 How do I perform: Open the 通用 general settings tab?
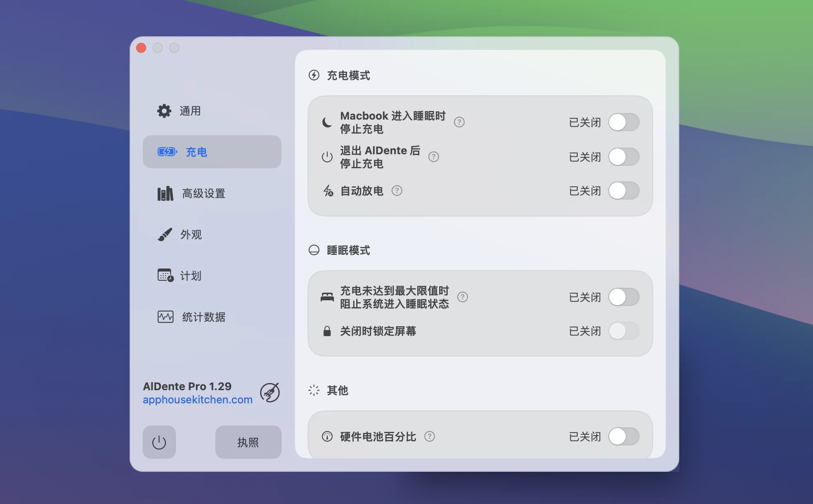coord(212,111)
